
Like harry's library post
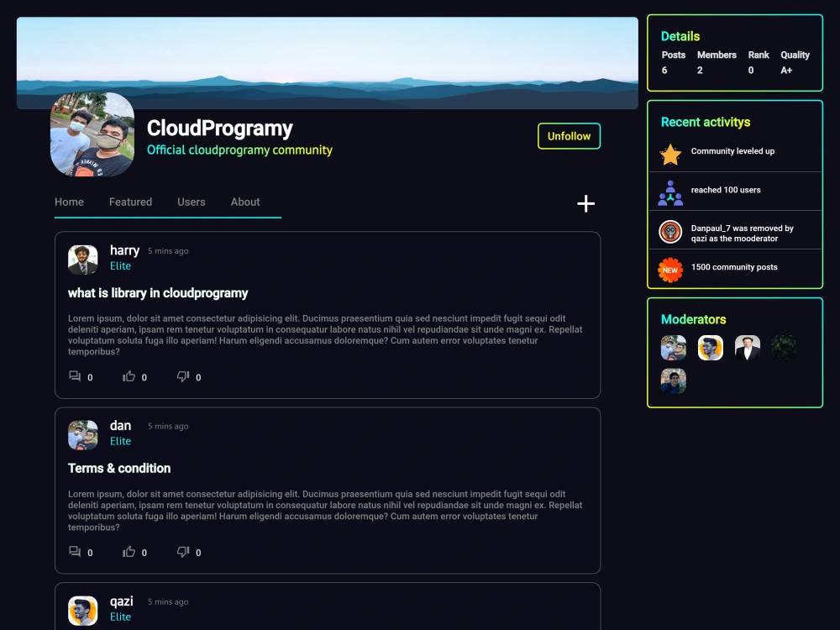point(129,376)
